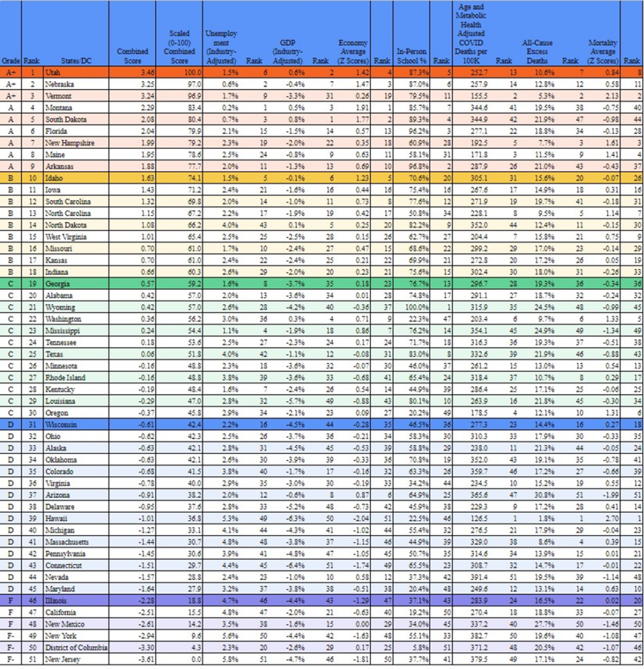
Task: Select the Grade column header
Action: pyautogui.click(x=10, y=59)
